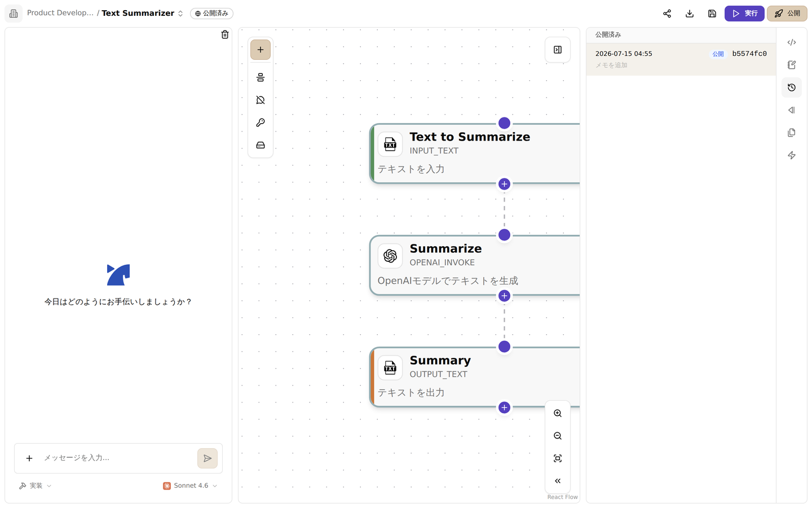Click the zoom out magnifier
This screenshot has height=508, width=812.
pyautogui.click(x=558, y=436)
